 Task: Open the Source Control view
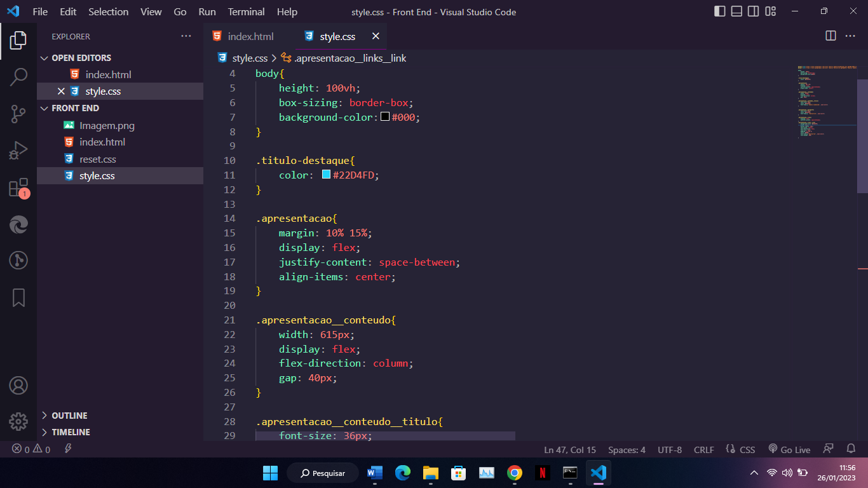point(18,114)
